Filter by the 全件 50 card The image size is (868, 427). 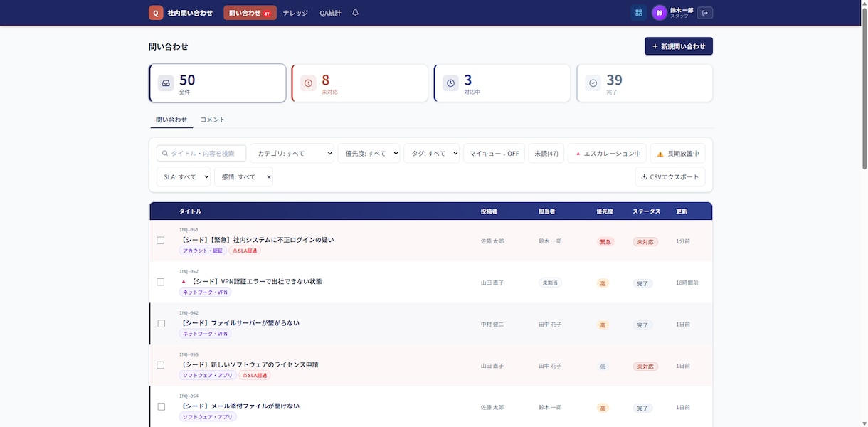point(218,83)
